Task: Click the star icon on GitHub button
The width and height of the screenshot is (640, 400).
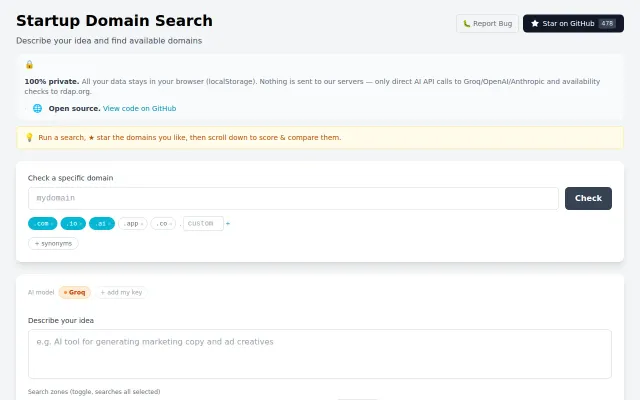Action: (535, 24)
